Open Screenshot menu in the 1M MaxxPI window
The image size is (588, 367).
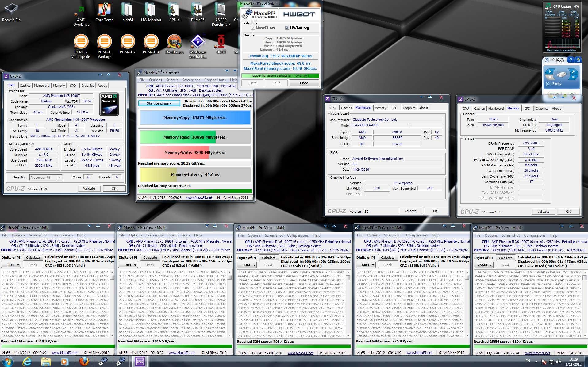pyautogui.click(x=38, y=235)
